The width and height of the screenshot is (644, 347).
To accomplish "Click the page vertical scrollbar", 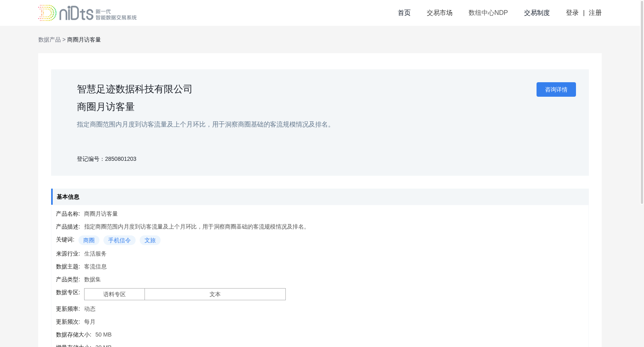I will (642, 102).
